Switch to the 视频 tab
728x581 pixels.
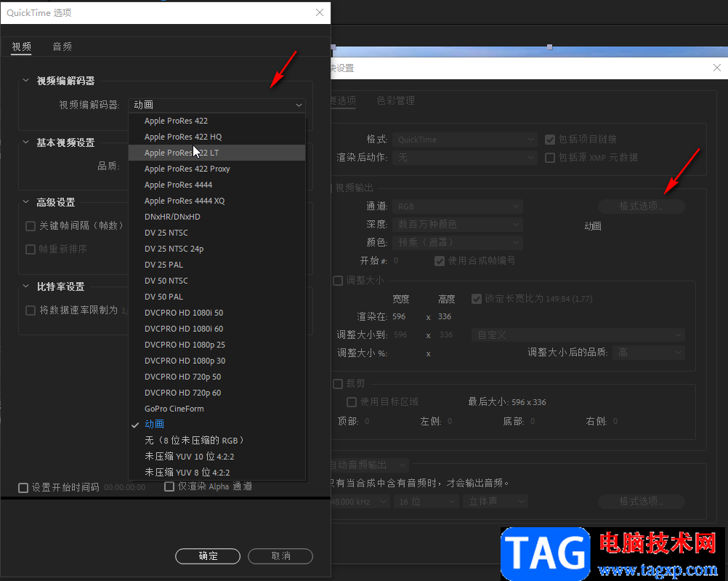tap(21, 47)
